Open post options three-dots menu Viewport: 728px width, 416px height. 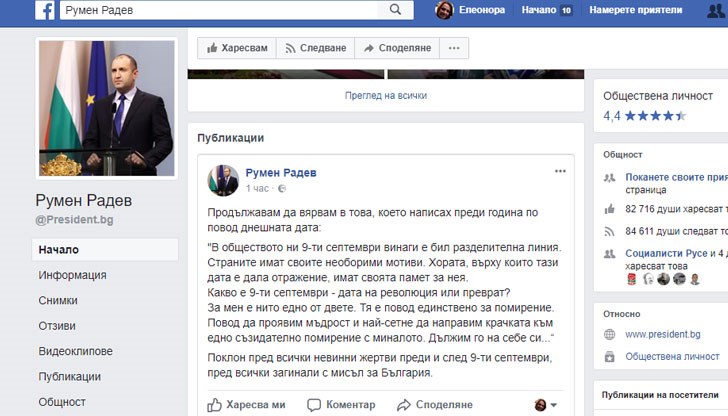tap(560, 171)
